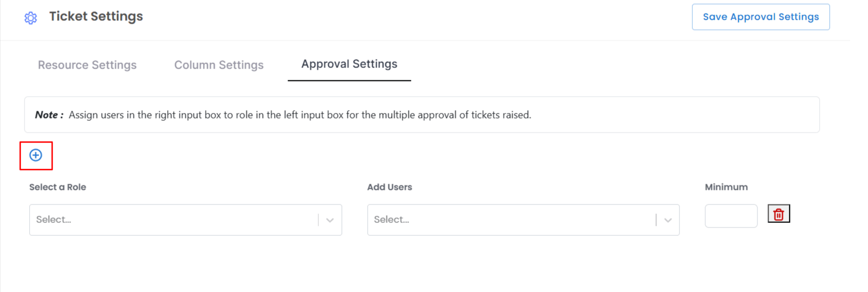The height and width of the screenshot is (292, 868).
Task: Add a new approval row with plus icon
Action: [x=36, y=155]
